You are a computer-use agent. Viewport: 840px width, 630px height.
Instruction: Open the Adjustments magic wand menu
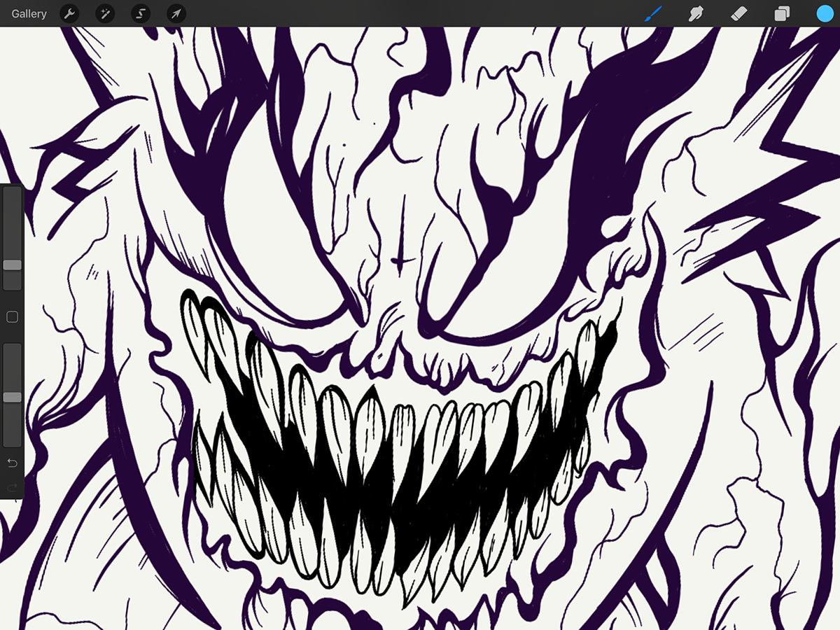[x=105, y=13]
